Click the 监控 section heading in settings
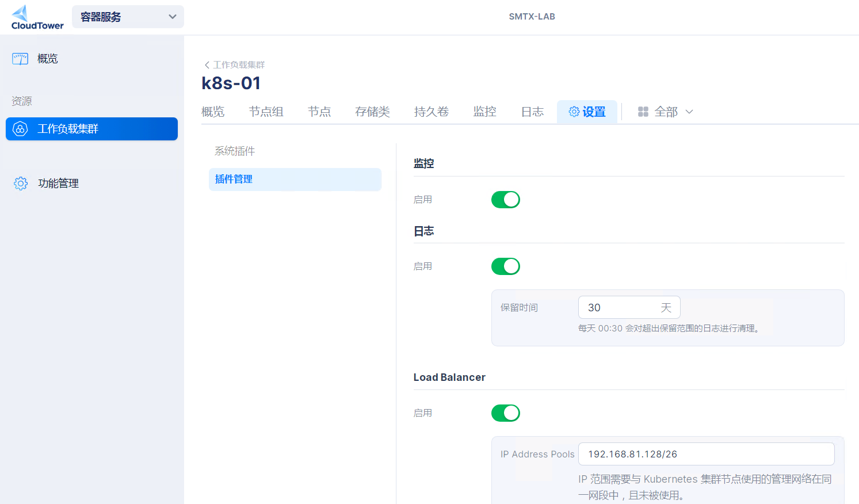The height and width of the screenshot is (504, 859). coord(424,163)
